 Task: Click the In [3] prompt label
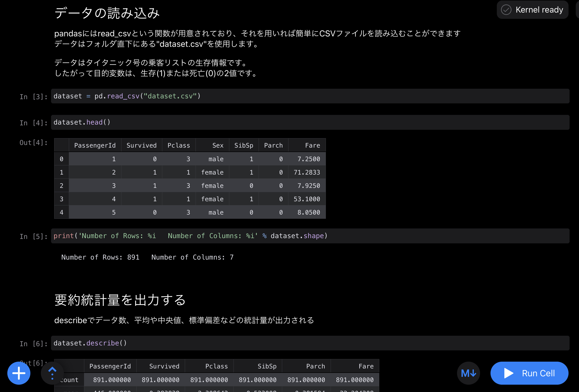tap(34, 97)
